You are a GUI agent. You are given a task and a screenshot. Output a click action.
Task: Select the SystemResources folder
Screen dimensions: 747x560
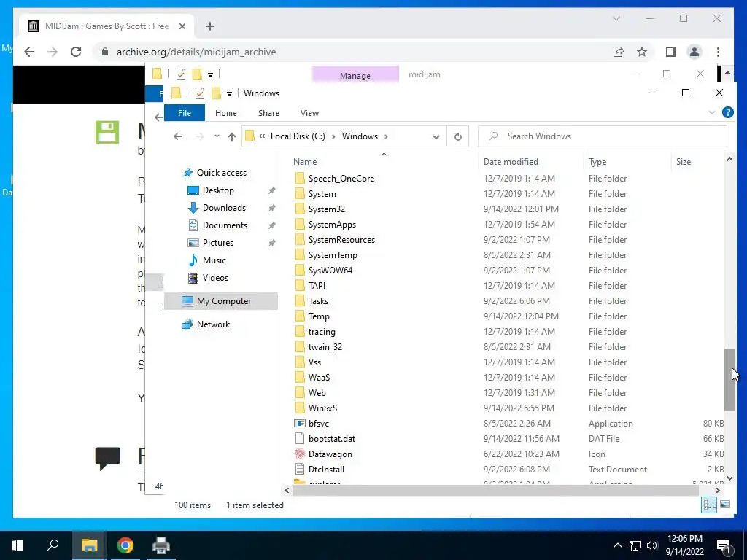click(341, 240)
